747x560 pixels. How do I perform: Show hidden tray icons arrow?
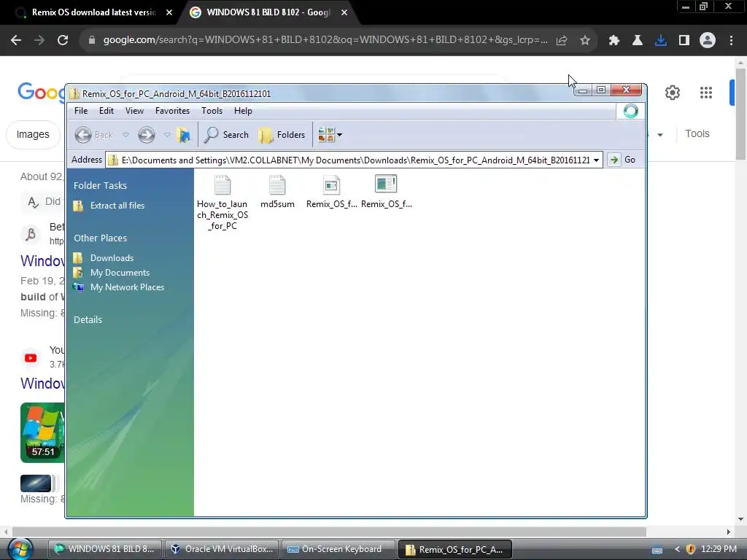click(x=677, y=549)
